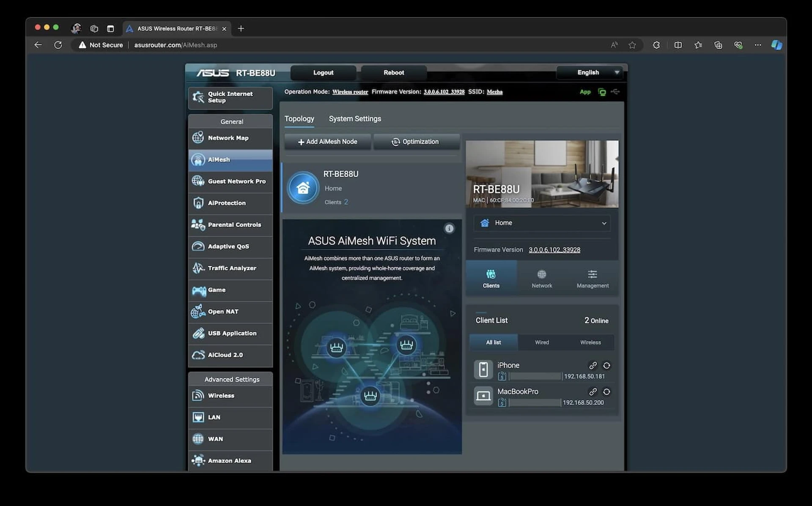Click the RT-BE88U router photo

pyautogui.click(x=542, y=174)
